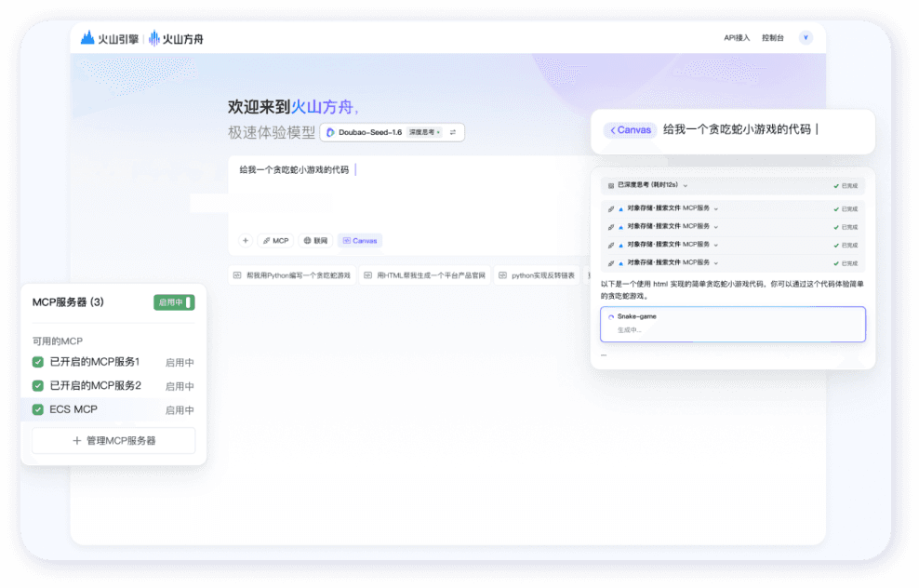919x588 pixels.
Task: Open the user avatar icon at top right
Action: pyautogui.click(x=806, y=38)
